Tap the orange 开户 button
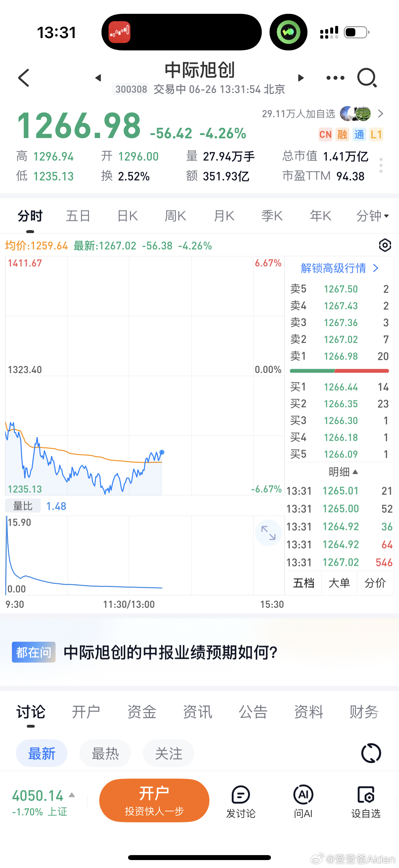The width and height of the screenshot is (399, 868). pos(154,800)
